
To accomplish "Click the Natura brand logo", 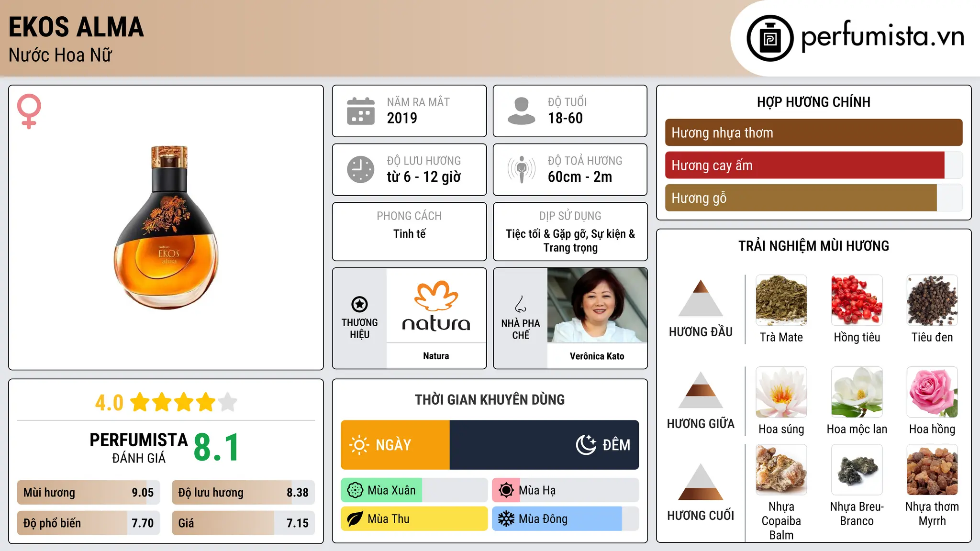I will pyautogui.click(x=436, y=306).
